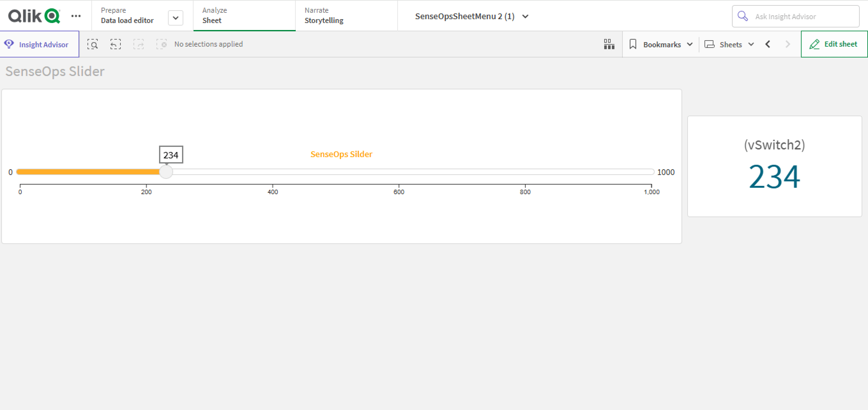
Task: Open the selections tool grid icon
Action: [609, 44]
